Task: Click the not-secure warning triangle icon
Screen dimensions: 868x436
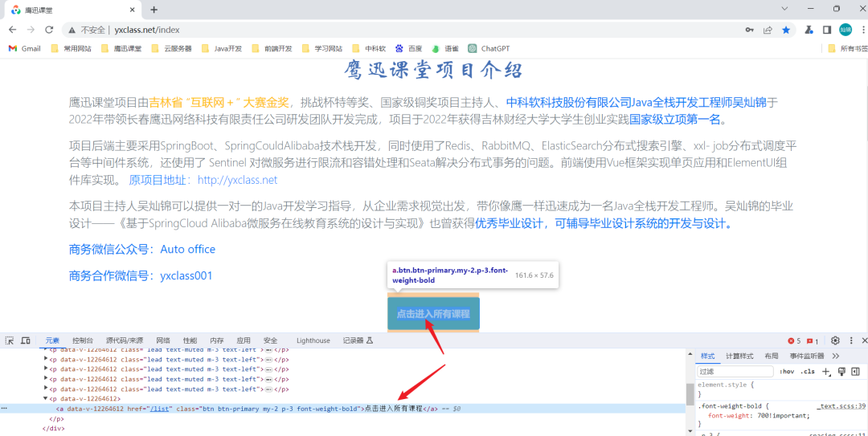Action: pos(72,30)
